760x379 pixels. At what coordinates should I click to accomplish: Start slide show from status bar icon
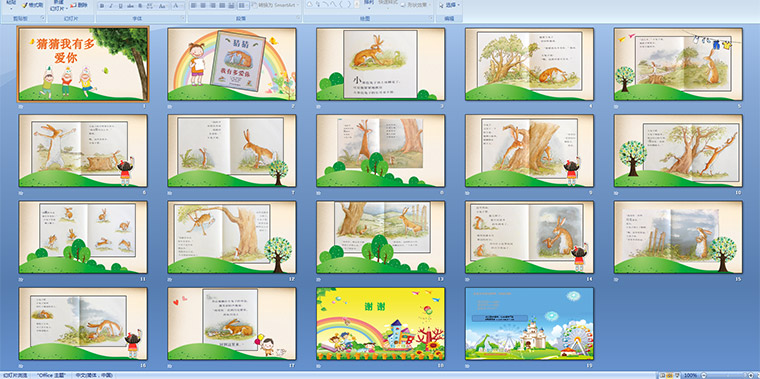tap(677, 376)
